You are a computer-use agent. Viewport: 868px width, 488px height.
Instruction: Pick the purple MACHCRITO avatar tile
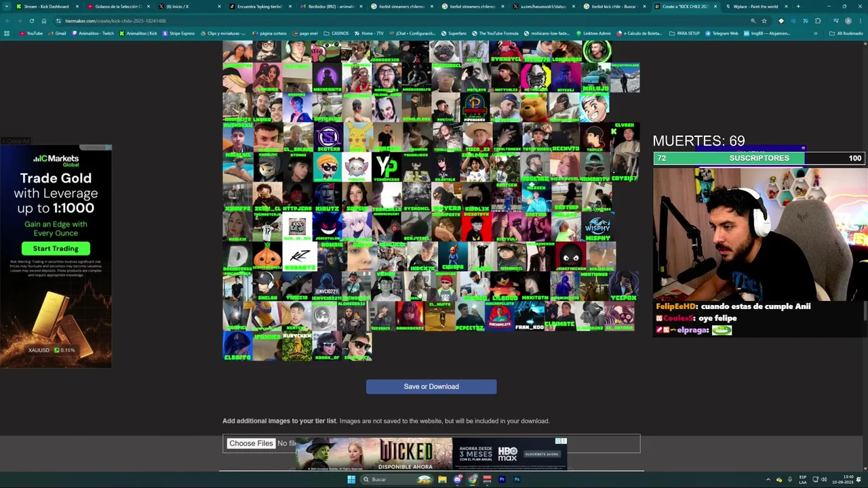327,78
